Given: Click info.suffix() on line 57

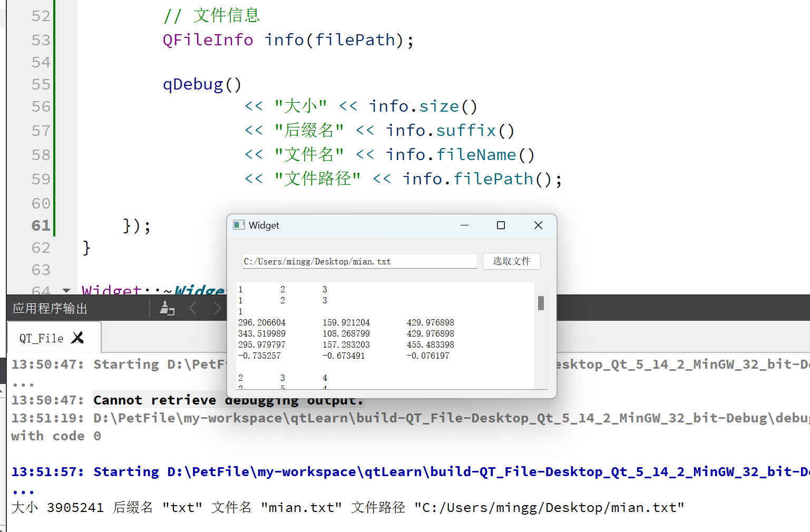Looking at the screenshot, I should 450,131.
